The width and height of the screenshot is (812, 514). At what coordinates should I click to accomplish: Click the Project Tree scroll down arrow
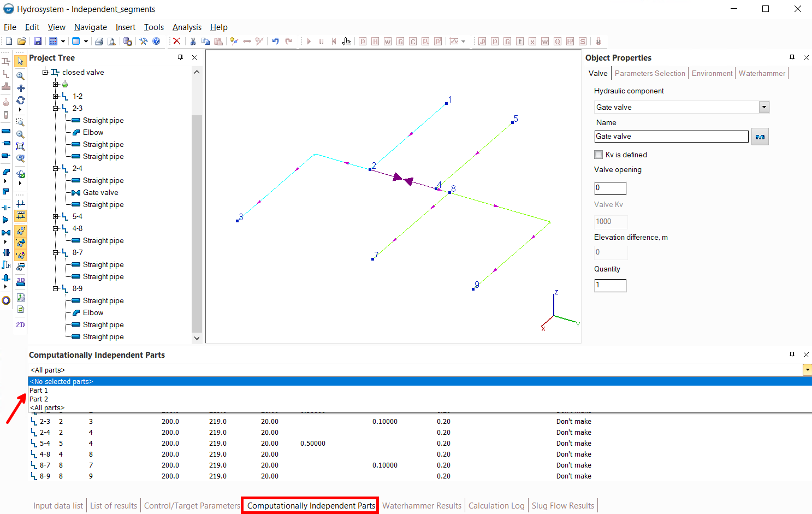(x=197, y=338)
